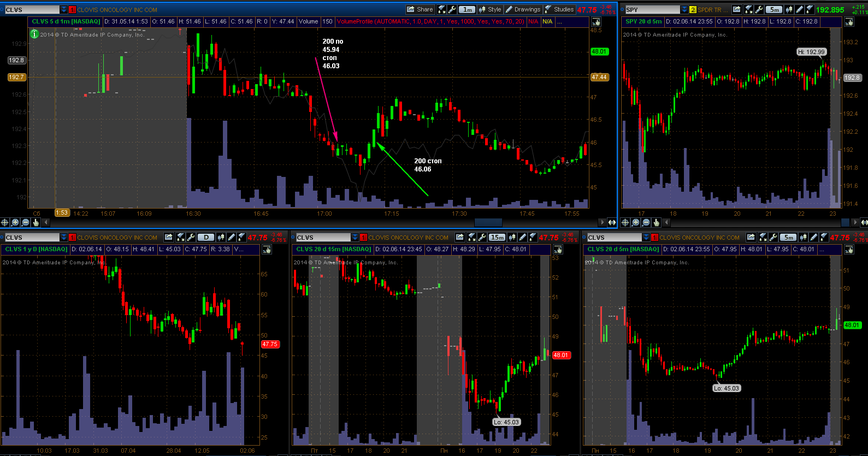Expand symbol dropdown on bottom-right CLVS 5m chart

click(x=646, y=238)
